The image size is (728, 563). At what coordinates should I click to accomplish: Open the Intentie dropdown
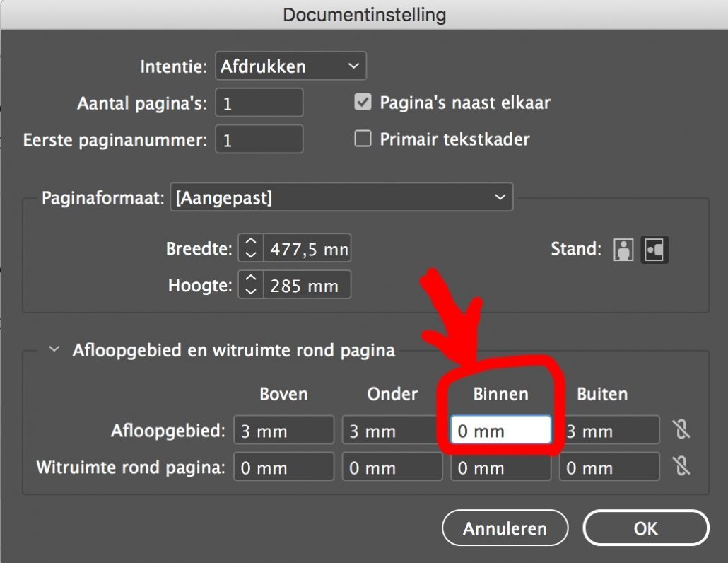290,66
